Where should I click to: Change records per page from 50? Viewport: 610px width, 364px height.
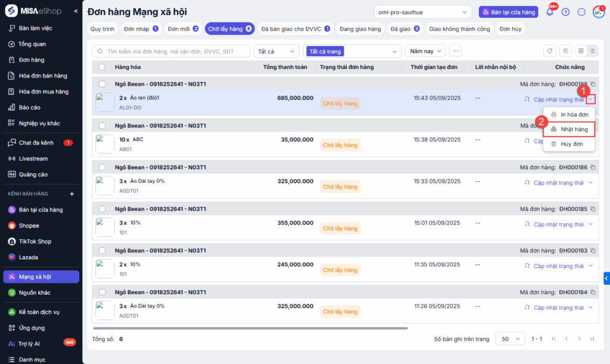point(510,338)
